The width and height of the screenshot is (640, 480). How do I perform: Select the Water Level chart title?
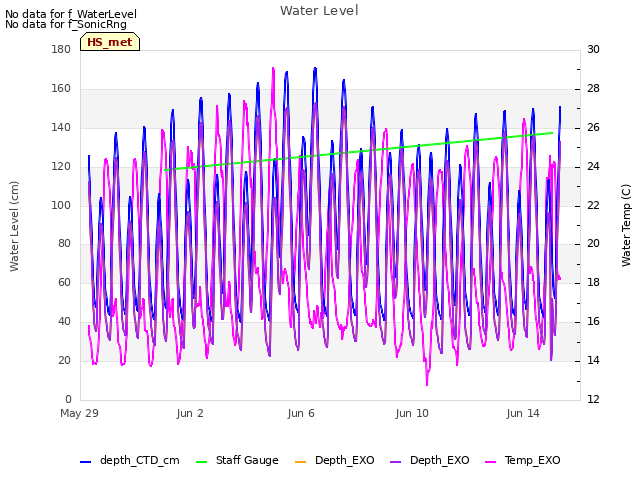coord(319,11)
